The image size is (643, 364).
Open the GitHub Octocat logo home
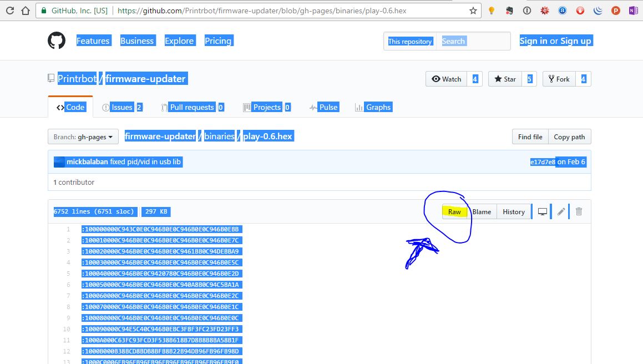click(57, 41)
